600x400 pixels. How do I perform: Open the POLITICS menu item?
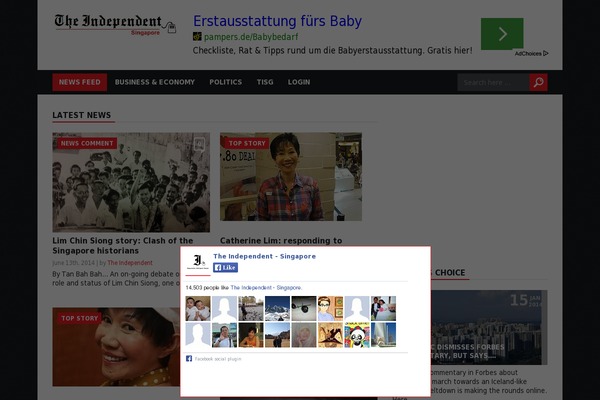click(225, 82)
